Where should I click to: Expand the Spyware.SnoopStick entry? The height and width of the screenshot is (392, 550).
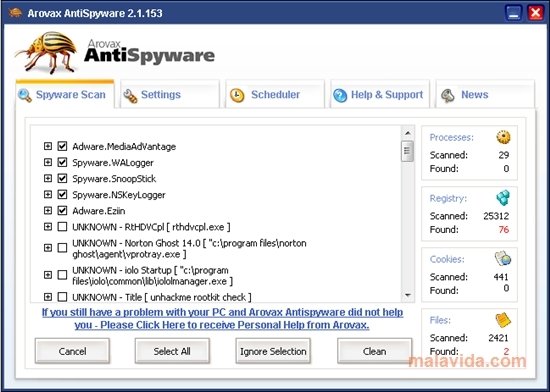tap(48, 178)
